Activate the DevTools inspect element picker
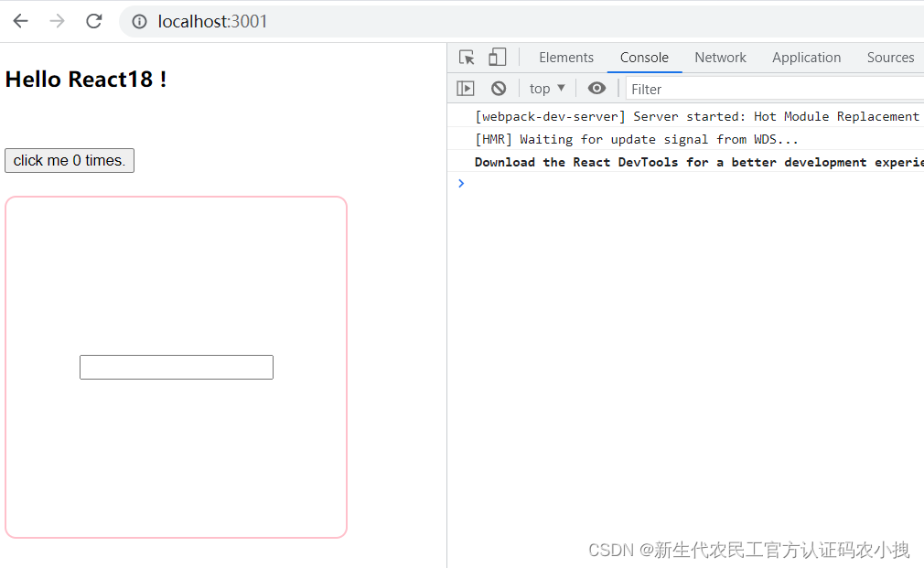Screen dimensions: 924x568 coord(467,57)
